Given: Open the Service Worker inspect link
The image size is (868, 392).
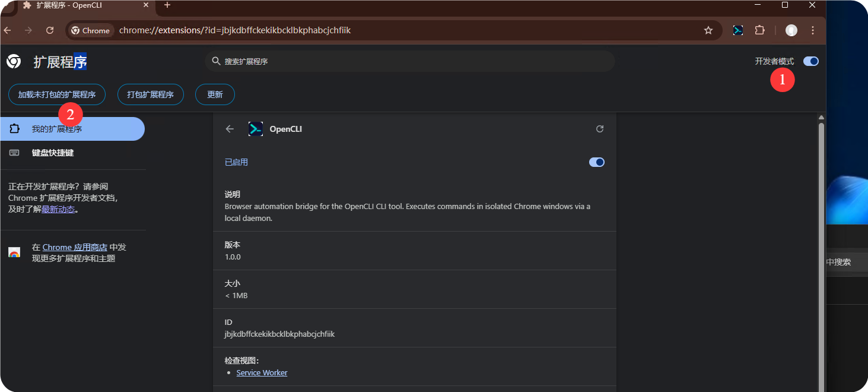Looking at the screenshot, I should [262, 372].
